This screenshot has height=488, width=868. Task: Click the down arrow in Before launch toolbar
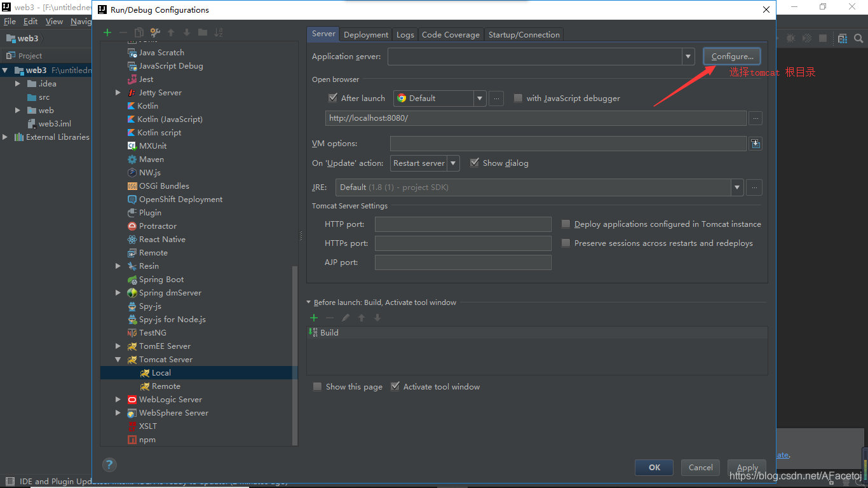(x=377, y=318)
